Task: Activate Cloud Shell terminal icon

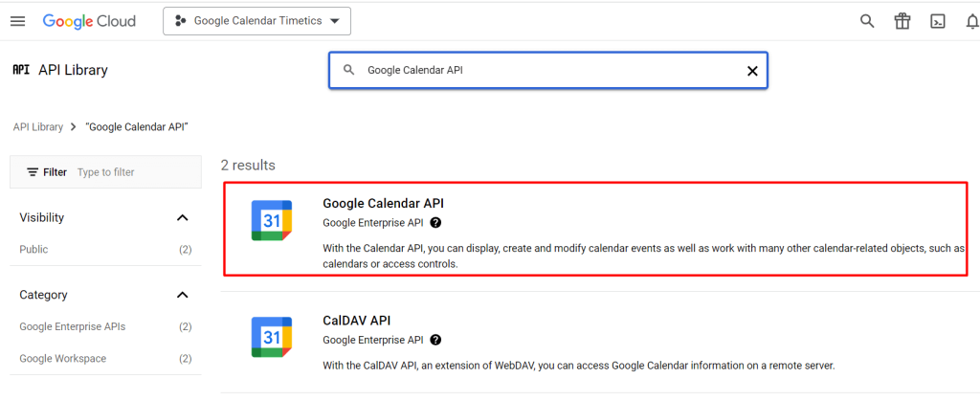Action: 938,21
